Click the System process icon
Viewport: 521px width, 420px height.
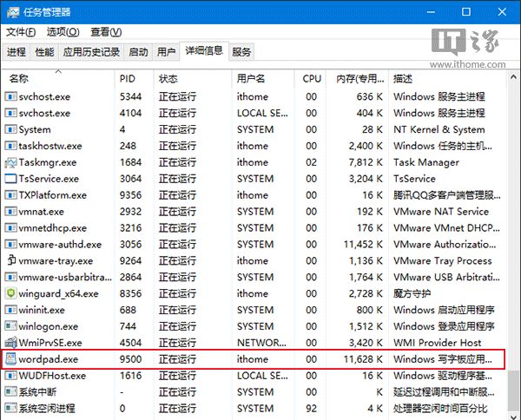10,129
